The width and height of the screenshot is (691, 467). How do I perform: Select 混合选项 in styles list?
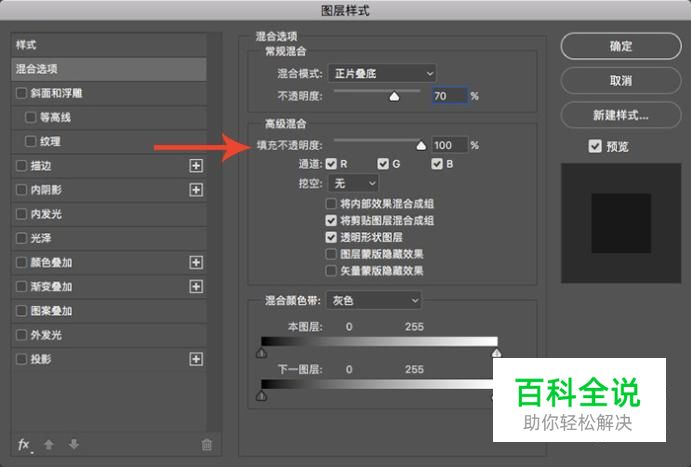click(109, 69)
